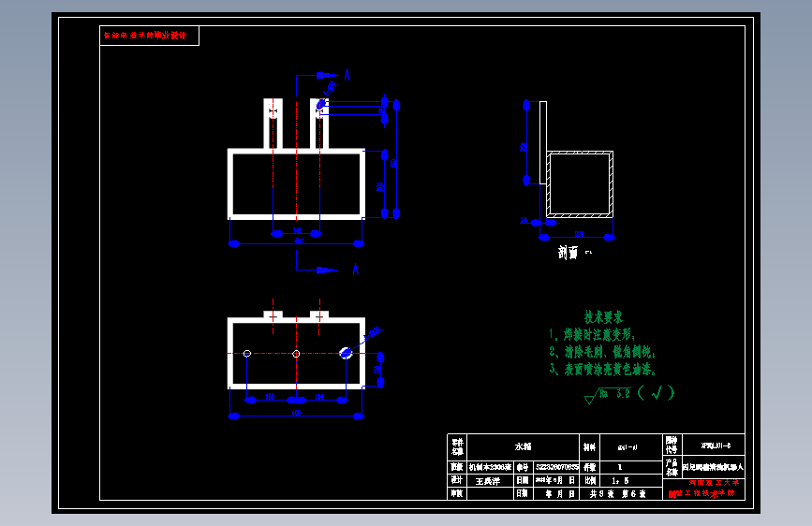Click the upper section arrow label "A"
The image size is (812, 526).
(x=347, y=75)
